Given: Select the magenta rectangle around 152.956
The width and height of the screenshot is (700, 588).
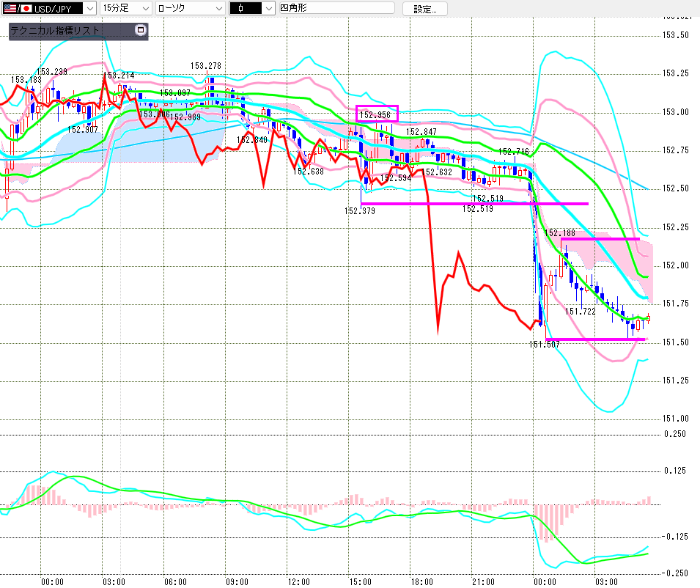Looking at the screenshot, I should point(377,114).
